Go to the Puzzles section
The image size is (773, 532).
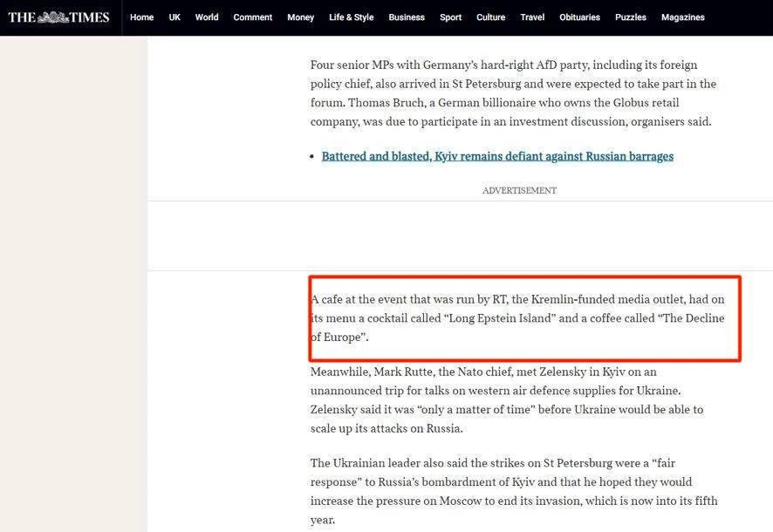click(x=631, y=17)
